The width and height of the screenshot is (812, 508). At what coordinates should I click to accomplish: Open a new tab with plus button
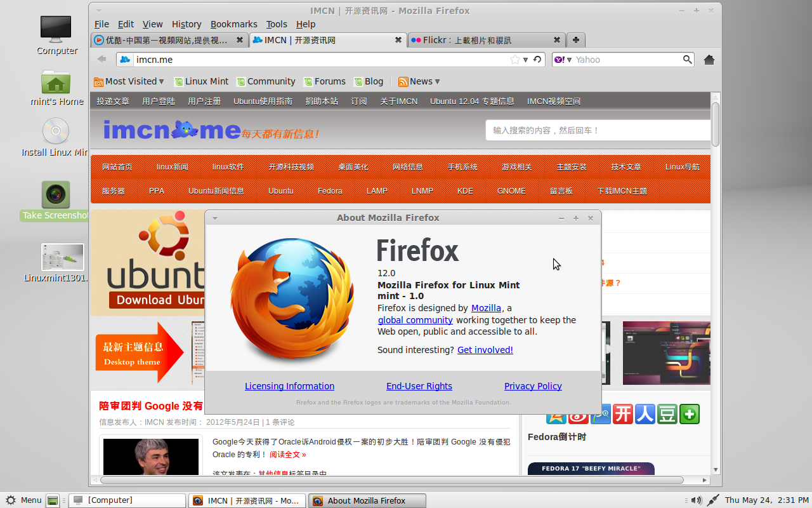(575, 40)
